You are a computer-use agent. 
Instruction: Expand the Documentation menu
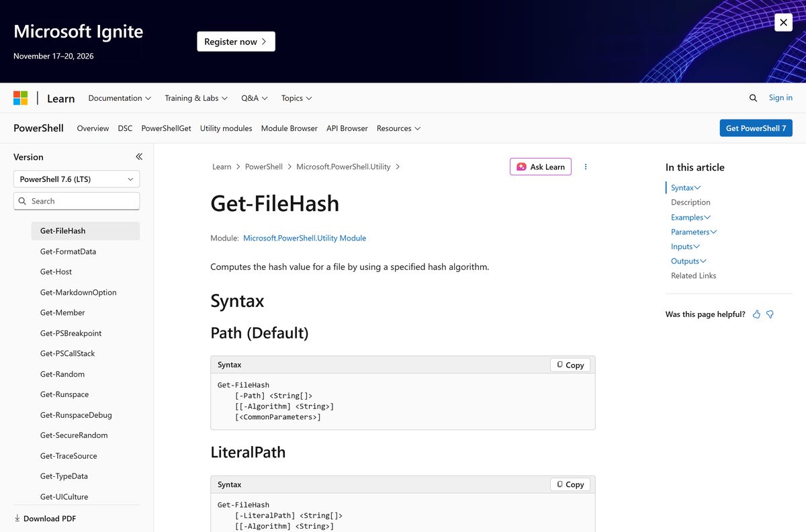120,98
